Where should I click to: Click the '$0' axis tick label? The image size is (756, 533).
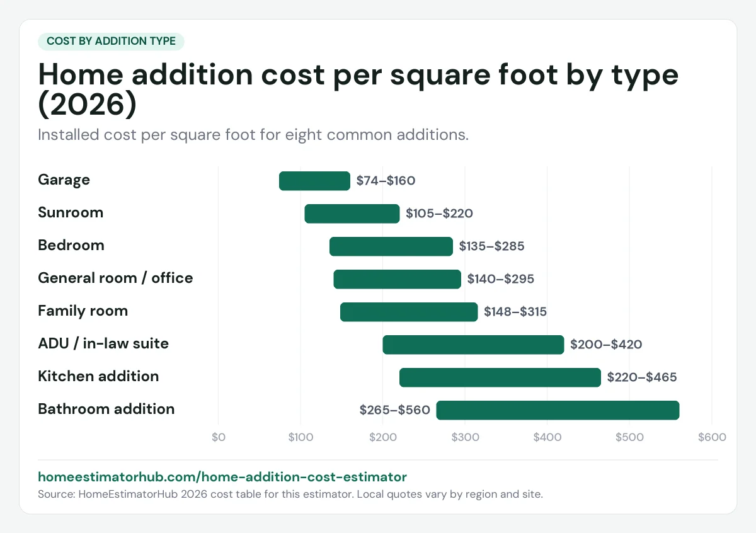218,437
